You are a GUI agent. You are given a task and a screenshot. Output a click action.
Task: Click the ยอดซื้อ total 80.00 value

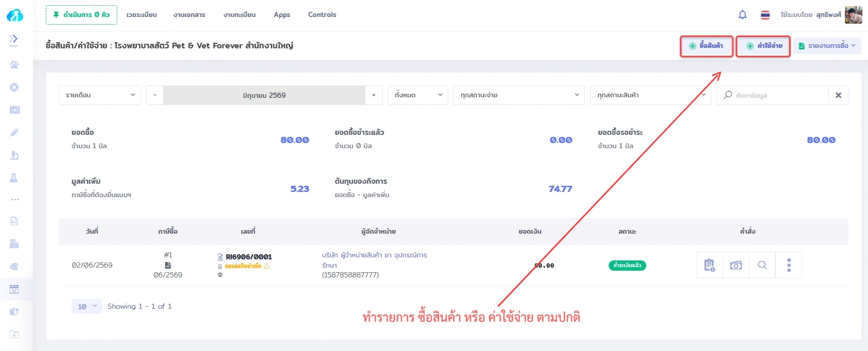click(x=295, y=140)
